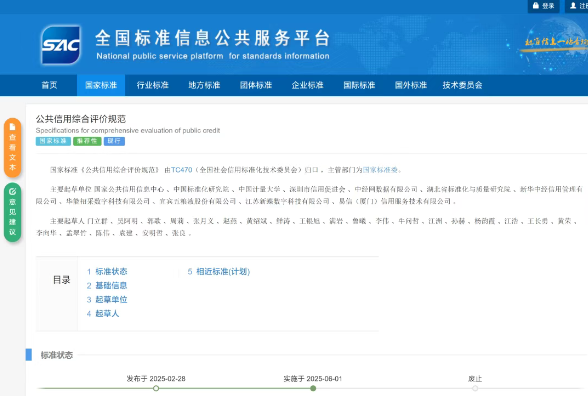588x396 pixels.
Task: Open the 查看文本 orange side button
Action: [x=12, y=148]
